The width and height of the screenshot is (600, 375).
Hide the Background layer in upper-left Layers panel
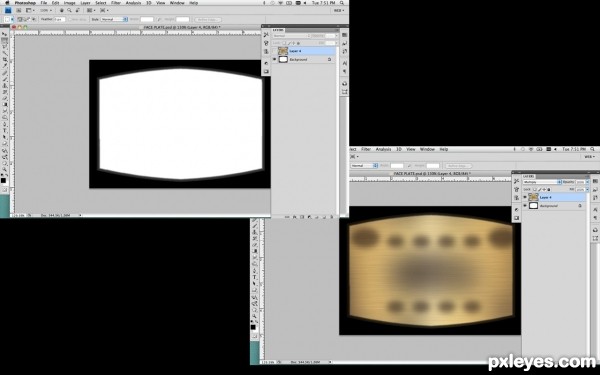(274, 59)
